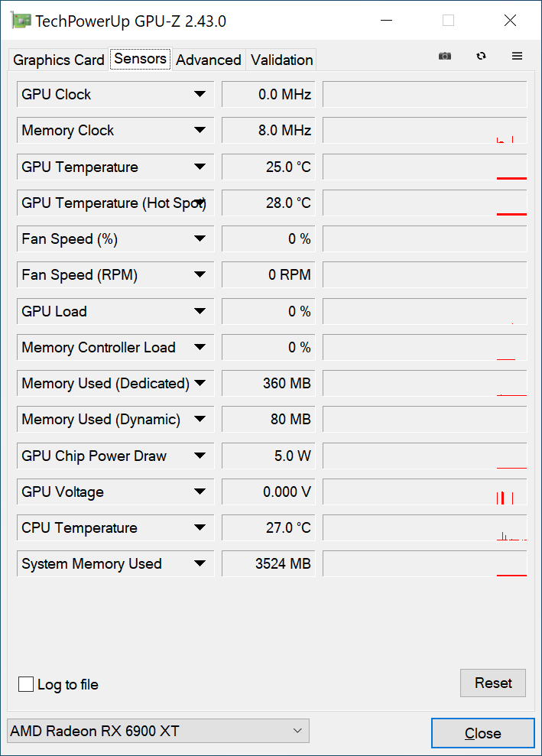This screenshot has height=756, width=542.
Task: Click the GPU Voltage history graph
Action: point(424,492)
